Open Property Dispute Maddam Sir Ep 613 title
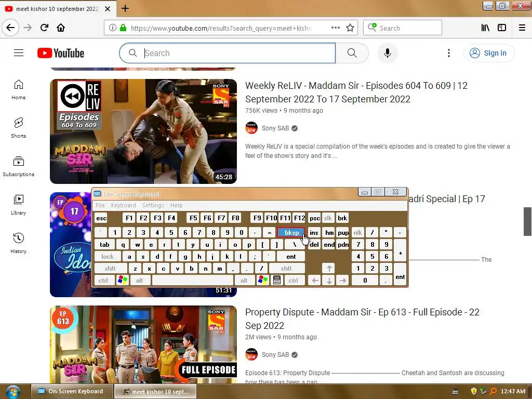The height and width of the screenshot is (399, 532). click(362, 318)
